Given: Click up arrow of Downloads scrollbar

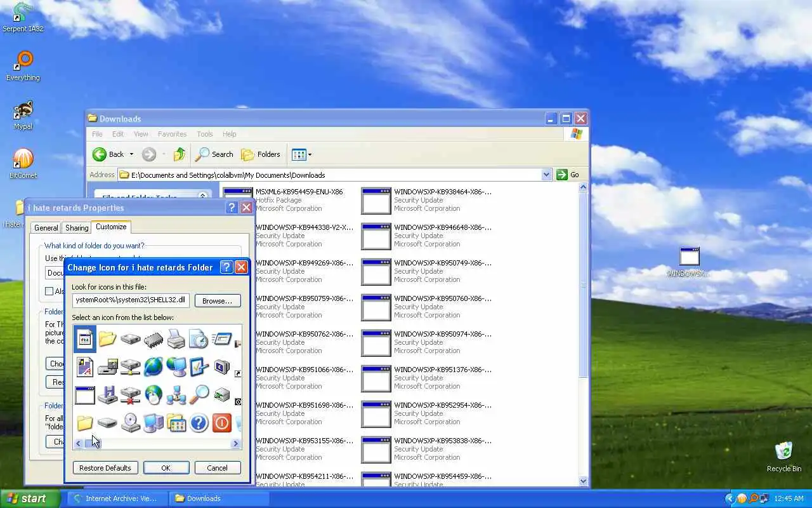Looking at the screenshot, I should (x=584, y=188).
